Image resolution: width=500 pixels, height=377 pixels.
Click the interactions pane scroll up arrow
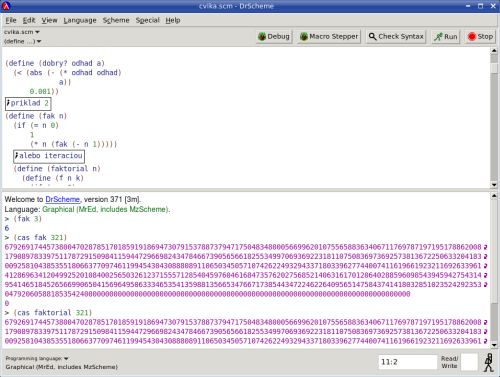pos(494,196)
